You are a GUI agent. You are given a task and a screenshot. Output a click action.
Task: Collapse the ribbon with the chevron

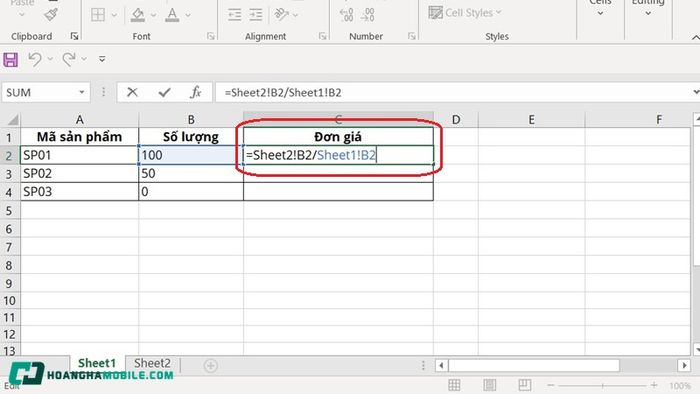[695, 37]
